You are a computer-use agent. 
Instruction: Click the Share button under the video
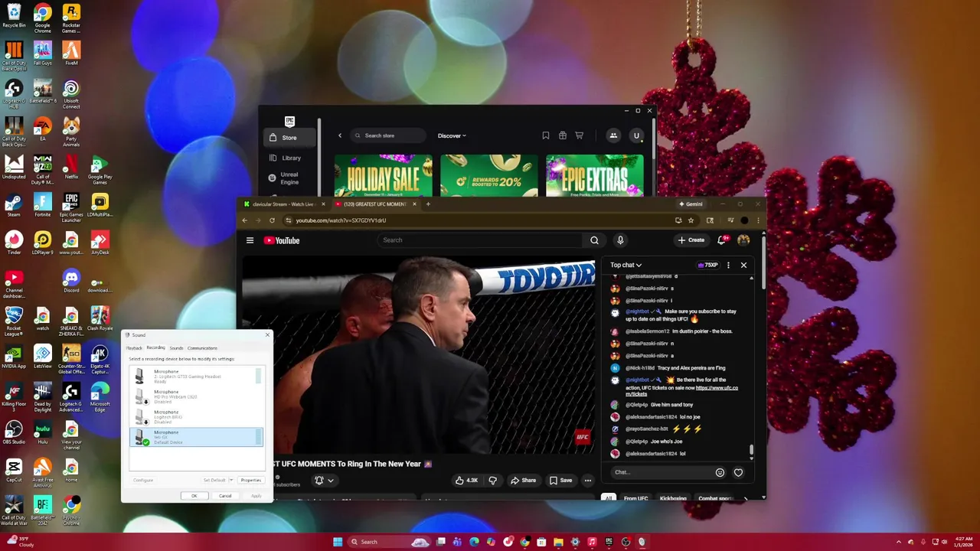click(524, 481)
